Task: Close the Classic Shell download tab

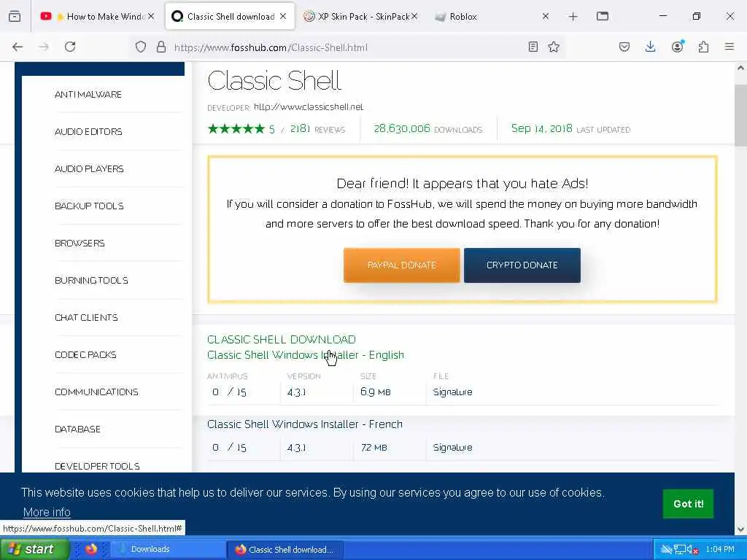Action: (283, 16)
